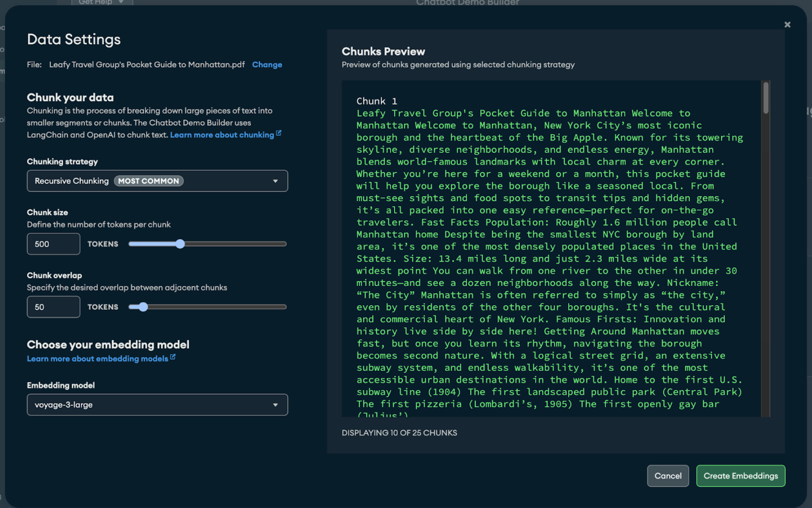This screenshot has height=508, width=812.
Task: Click the MOST COMMON badge
Action: [148, 180]
